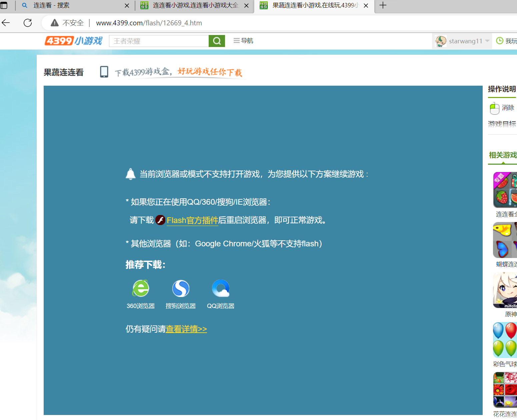Click the 彩色气球 game title text

(x=505, y=364)
